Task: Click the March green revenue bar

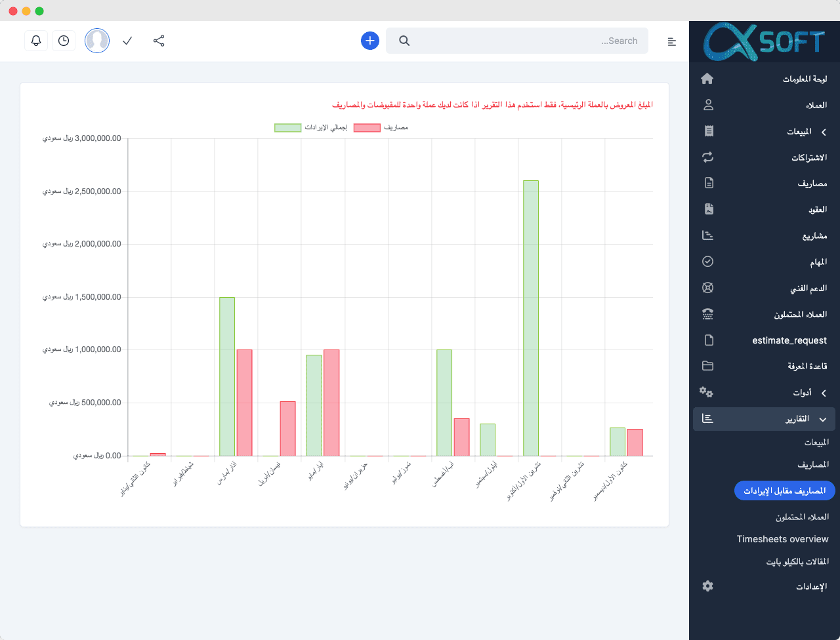Action: pyautogui.click(x=227, y=376)
